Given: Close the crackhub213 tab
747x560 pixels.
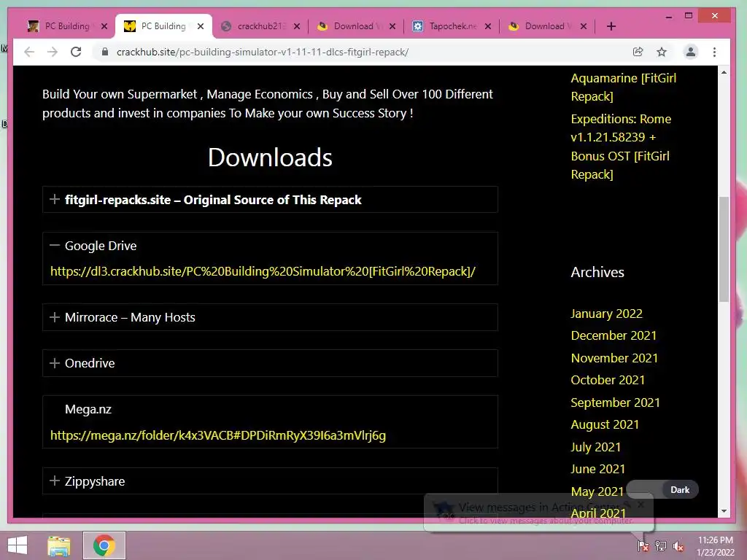Looking at the screenshot, I should coord(297,26).
